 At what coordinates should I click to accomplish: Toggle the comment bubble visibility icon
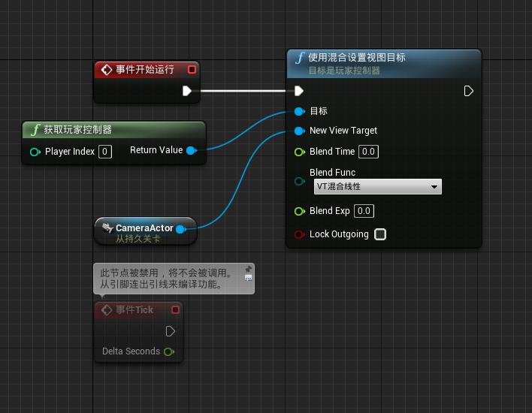tap(249, 278)
